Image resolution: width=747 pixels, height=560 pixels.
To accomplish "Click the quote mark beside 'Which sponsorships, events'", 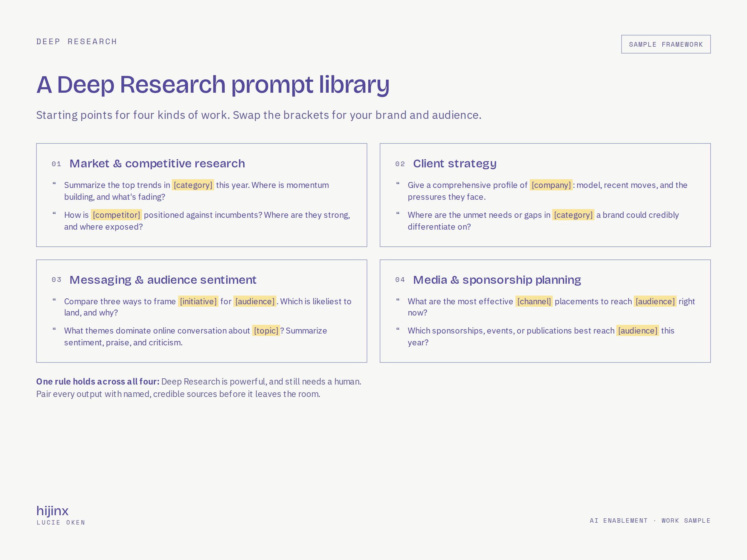I will (x=398, y=329).
